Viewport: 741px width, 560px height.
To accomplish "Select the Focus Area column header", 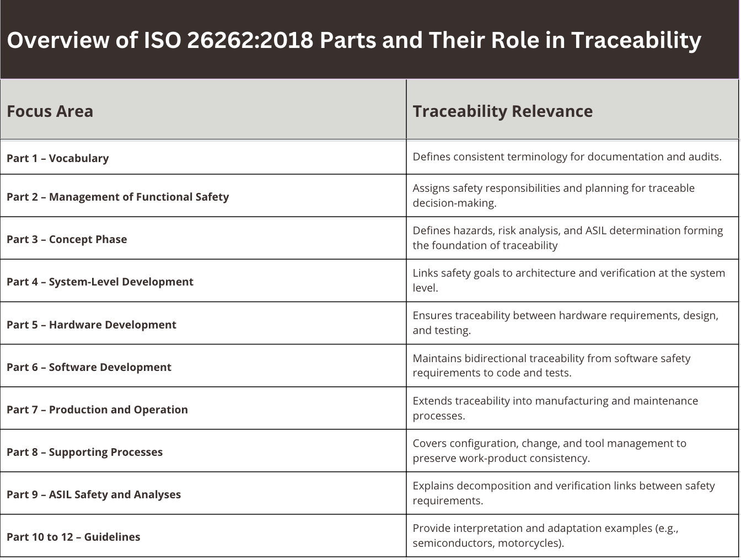I will click(50, 111).
